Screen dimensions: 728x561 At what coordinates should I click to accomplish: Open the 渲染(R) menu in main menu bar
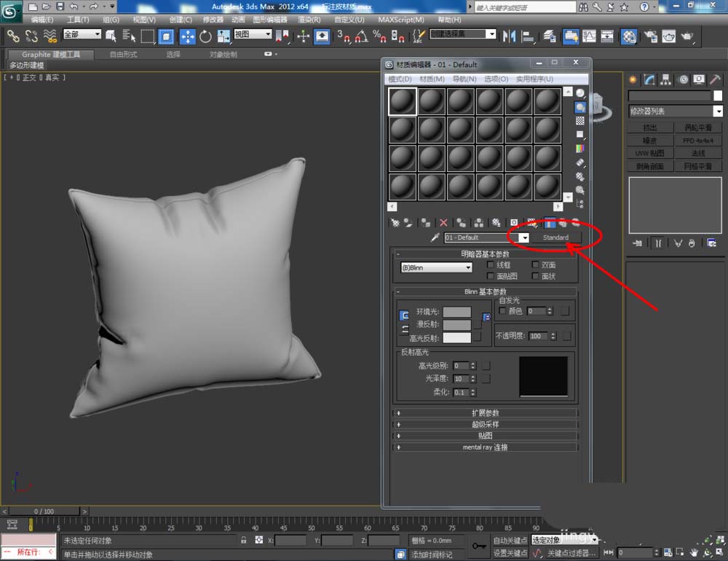click(308, 20)
